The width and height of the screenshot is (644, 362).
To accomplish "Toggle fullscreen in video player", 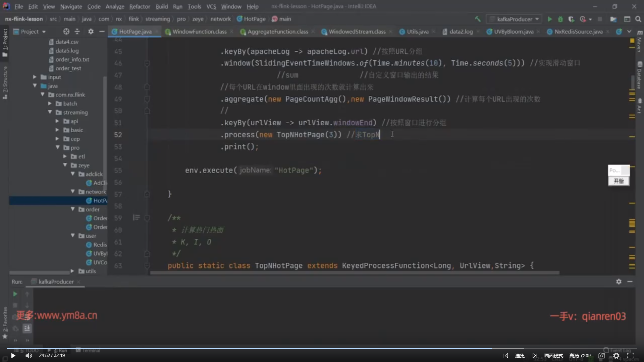I will 631,356.
